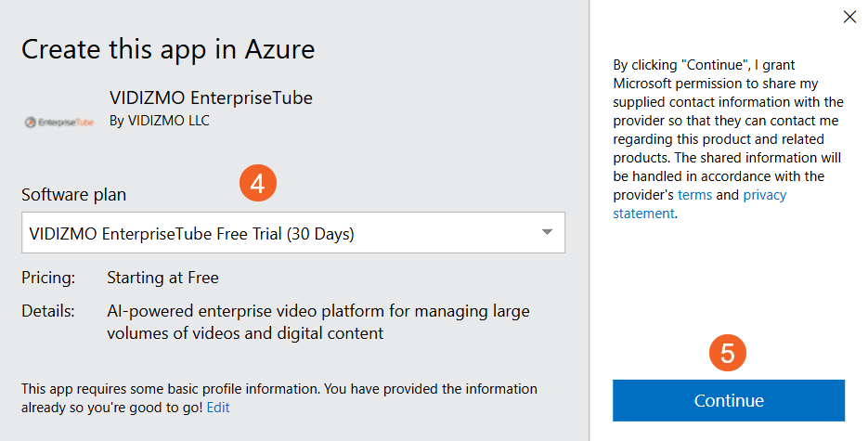Close the dialog with the X button
Screen dimensions: 868x441
pos(849,17)
